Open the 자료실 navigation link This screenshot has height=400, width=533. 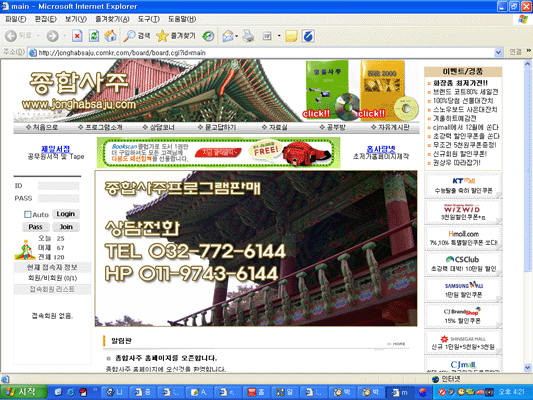click(x=275, y=127)
